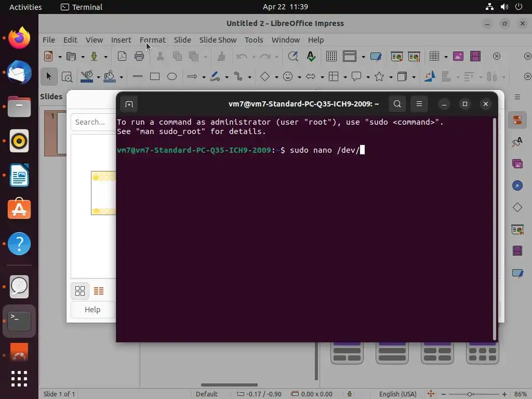Open the Templates/Open file icon in Impress toolbar

click(71, 56)
